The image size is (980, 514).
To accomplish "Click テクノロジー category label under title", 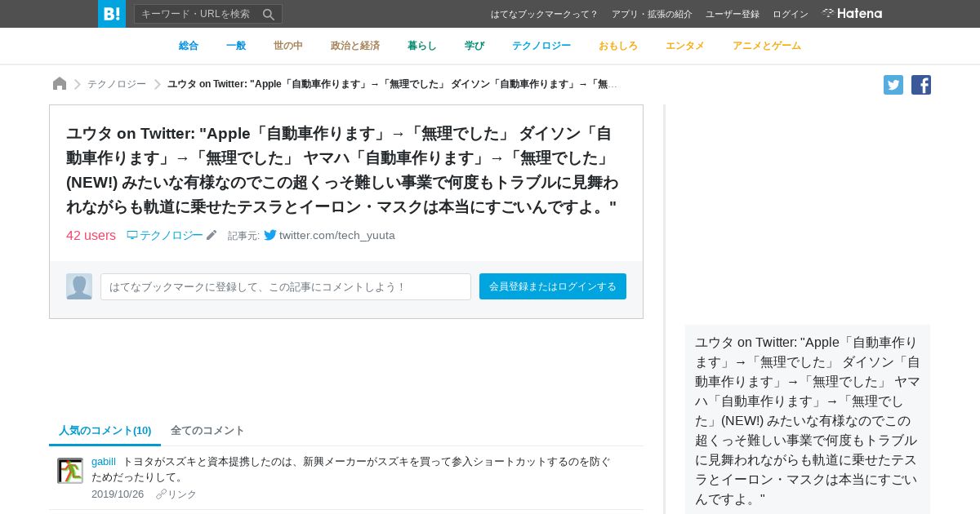I will pos(171,235).
